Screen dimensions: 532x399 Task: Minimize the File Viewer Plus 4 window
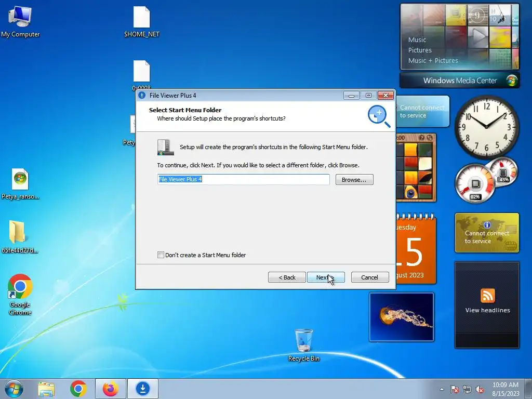click(351, 96)
